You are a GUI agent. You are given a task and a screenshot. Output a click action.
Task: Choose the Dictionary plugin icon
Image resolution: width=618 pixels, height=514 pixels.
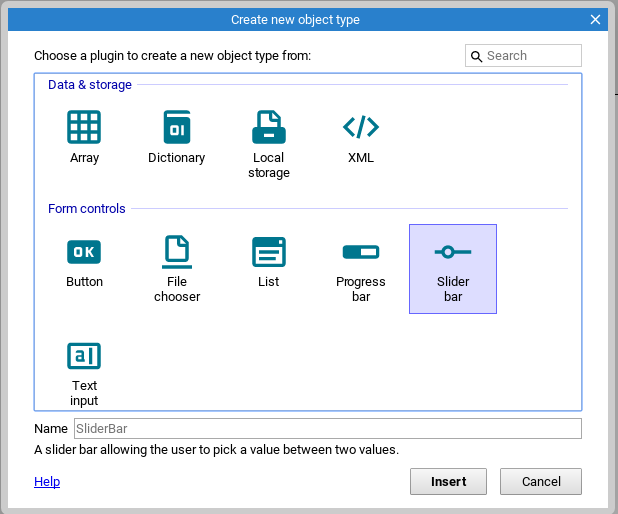point(177,127)
